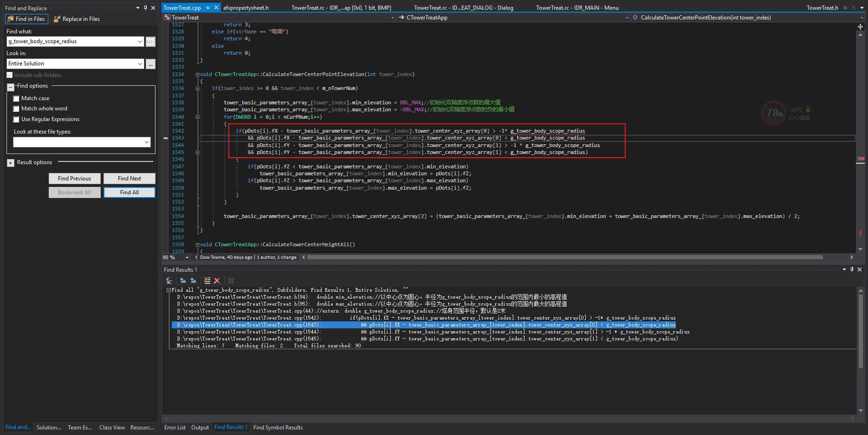Click Go to Location icon in Find Results toolbar
Screen dimensions: 868x435
tap(169, 281)
